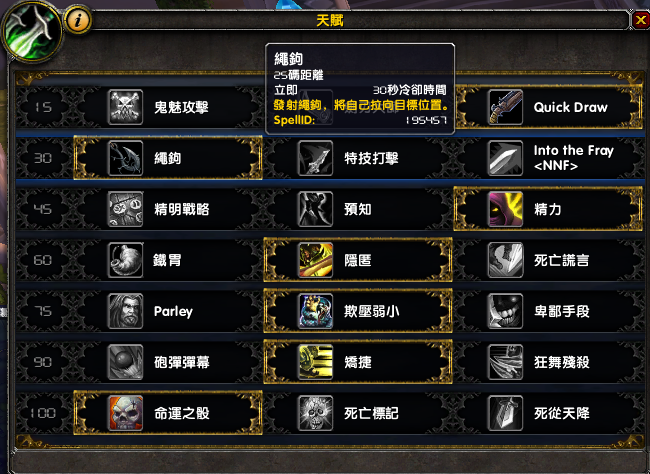Image resolution: width=650 pixels, height=474 pixels.
Task: Select the 精明戰略 talent label
Action: coord(182,209)
